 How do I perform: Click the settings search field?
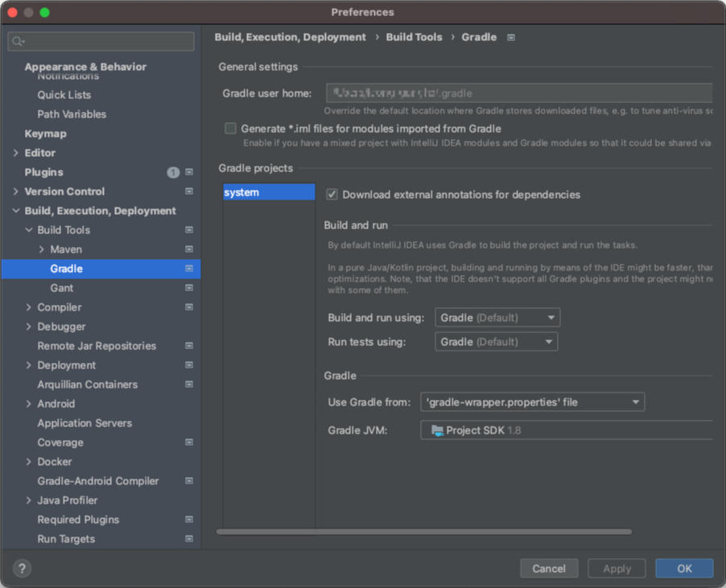[101, 41]
